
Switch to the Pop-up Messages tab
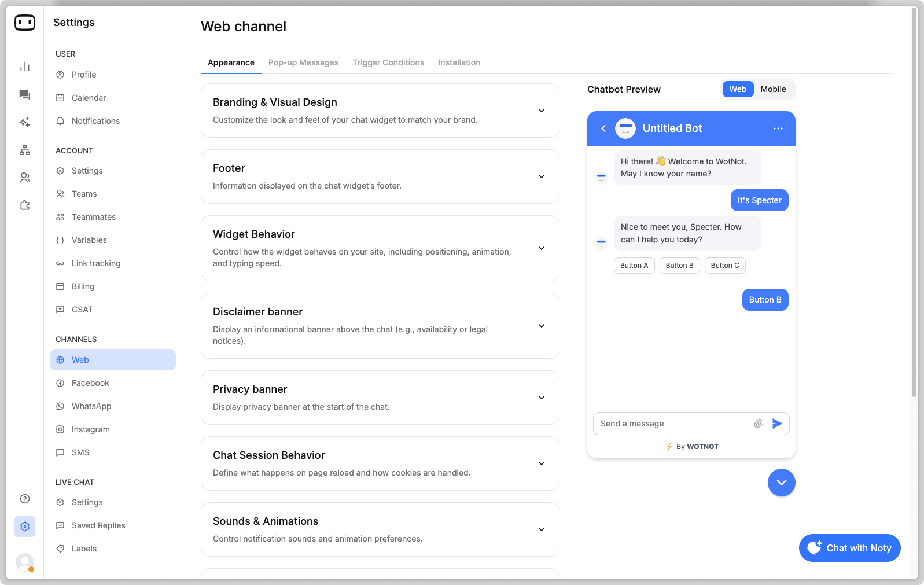(303, 62)
